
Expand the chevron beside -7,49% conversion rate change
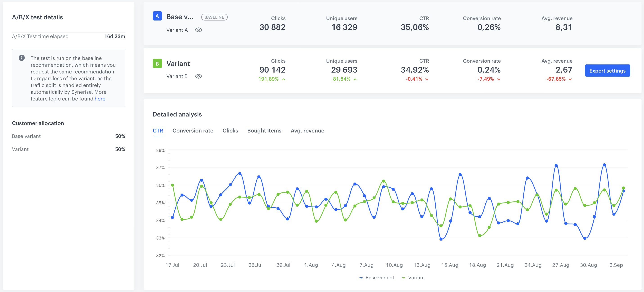pyautogui.click(x=499, y=79)
